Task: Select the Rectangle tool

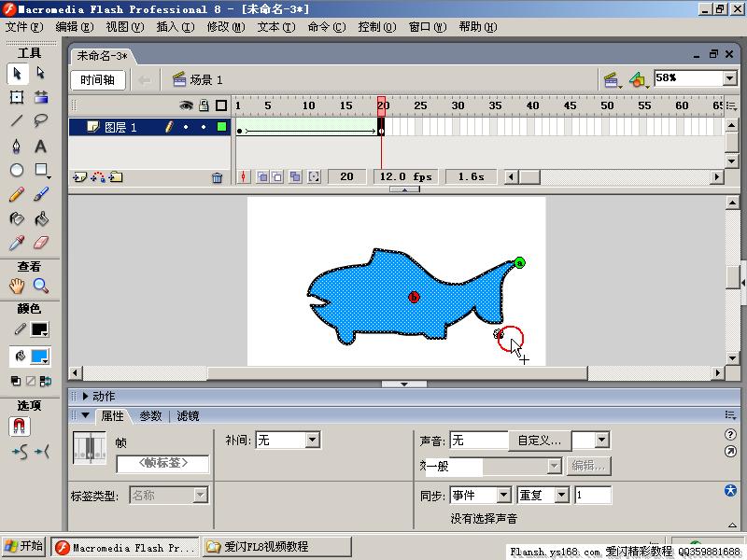Action: pos(41,170)
